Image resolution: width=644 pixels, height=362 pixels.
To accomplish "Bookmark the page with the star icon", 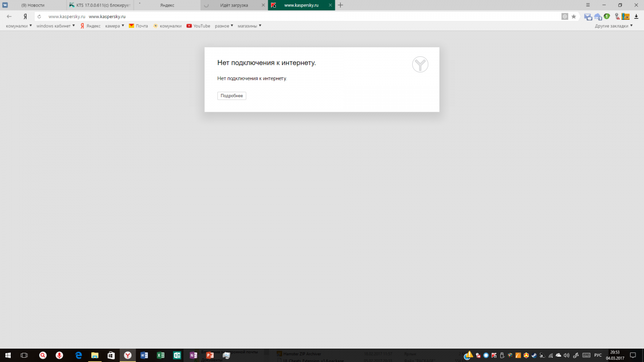I will pos(574,17).
